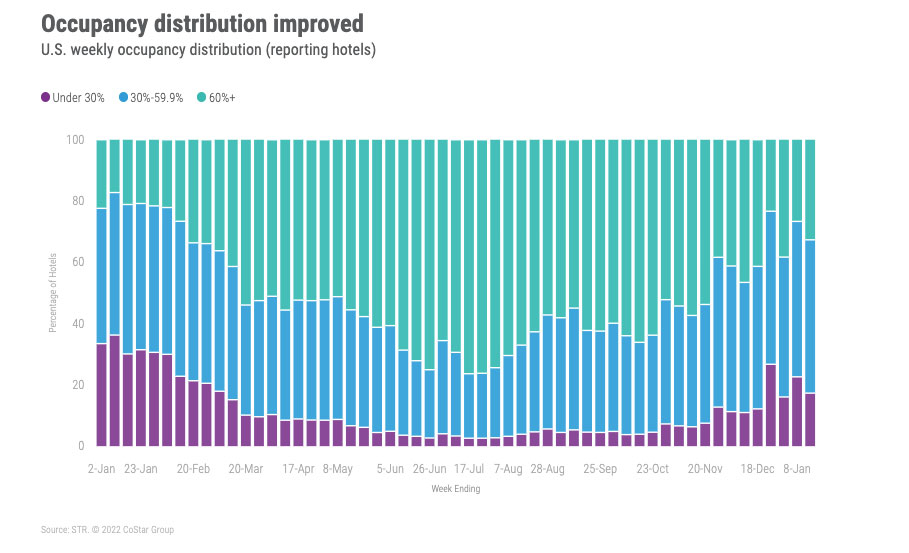909x553 pixels.
Task: Click the teal 60%+ legend dot
Action: pos(202,97)
